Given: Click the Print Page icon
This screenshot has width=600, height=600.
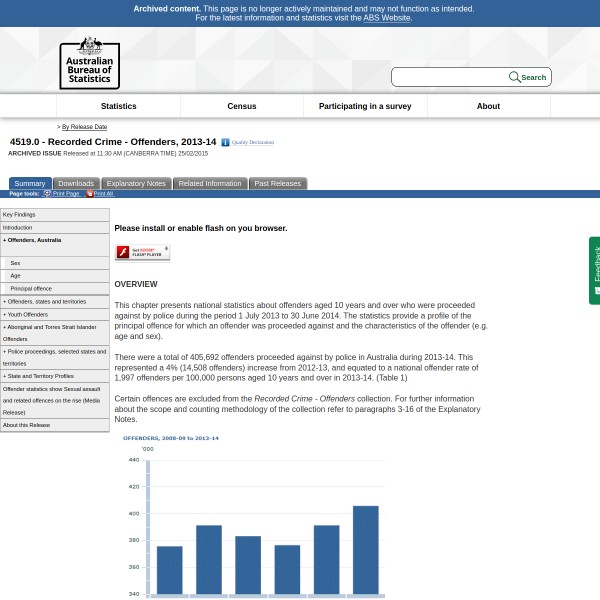Looking at the screenshot, I should pos(47,194).
